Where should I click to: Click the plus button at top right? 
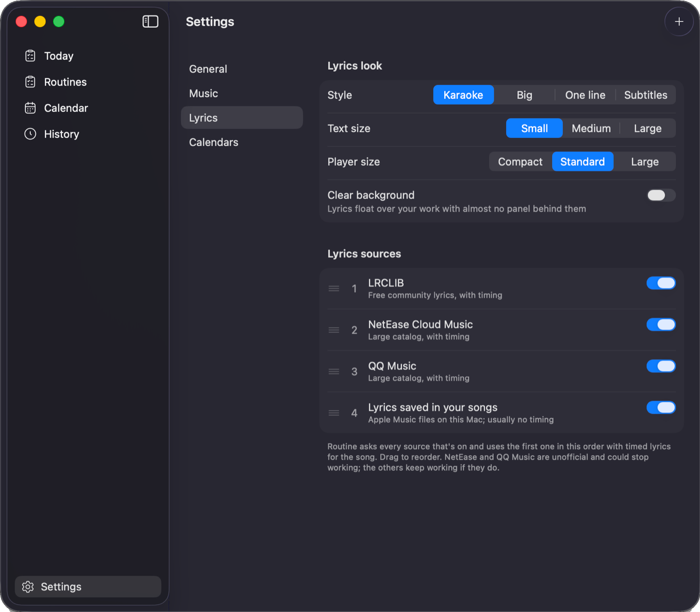coord(679,21)
